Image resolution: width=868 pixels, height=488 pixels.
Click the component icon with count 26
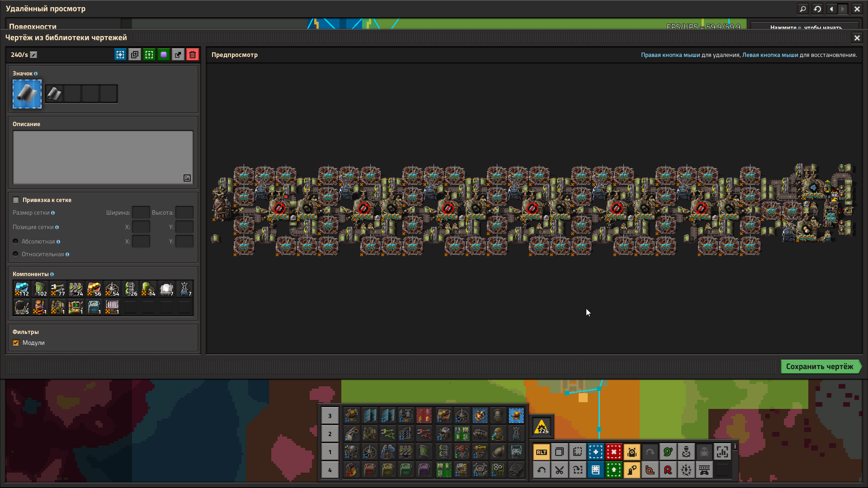tap(130, 289)
